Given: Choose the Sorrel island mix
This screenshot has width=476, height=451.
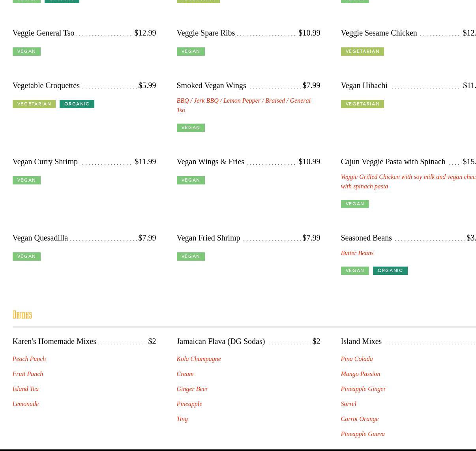Looking at the screenshot, I should [348, 404].
